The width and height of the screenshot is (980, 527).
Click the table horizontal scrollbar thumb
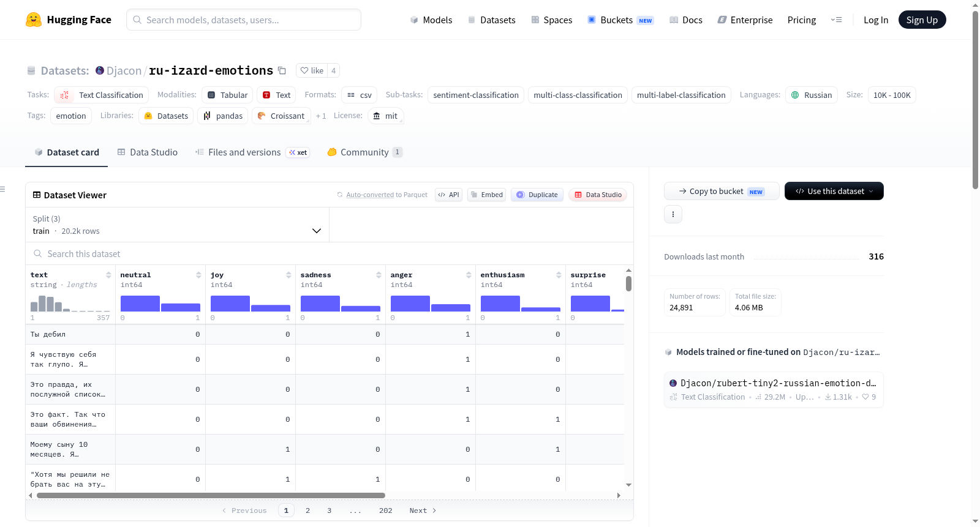[x=211, y=495]
